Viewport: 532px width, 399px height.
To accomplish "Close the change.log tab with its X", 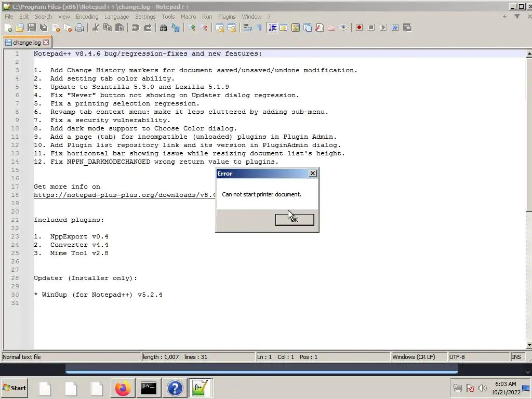I will 46,43.
